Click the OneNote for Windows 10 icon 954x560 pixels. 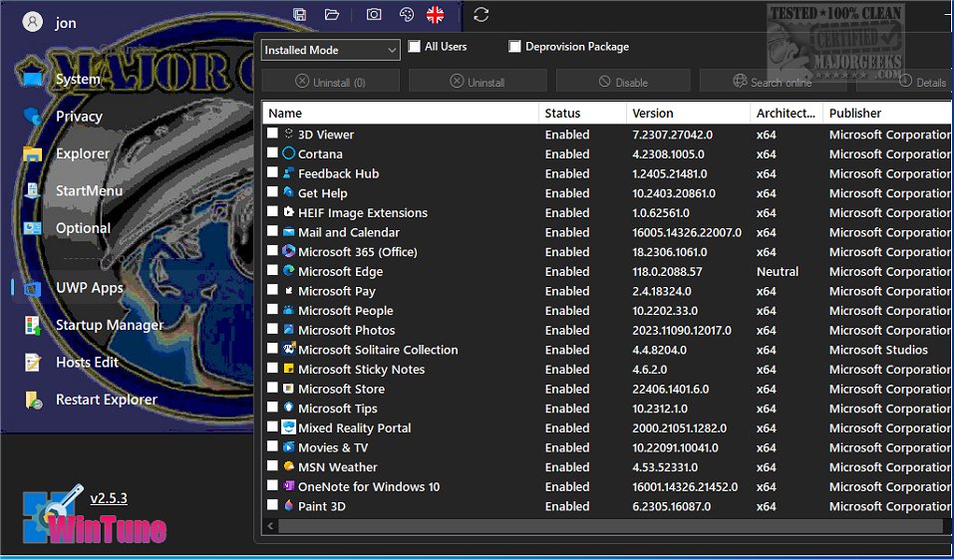(x=288, y=486)
